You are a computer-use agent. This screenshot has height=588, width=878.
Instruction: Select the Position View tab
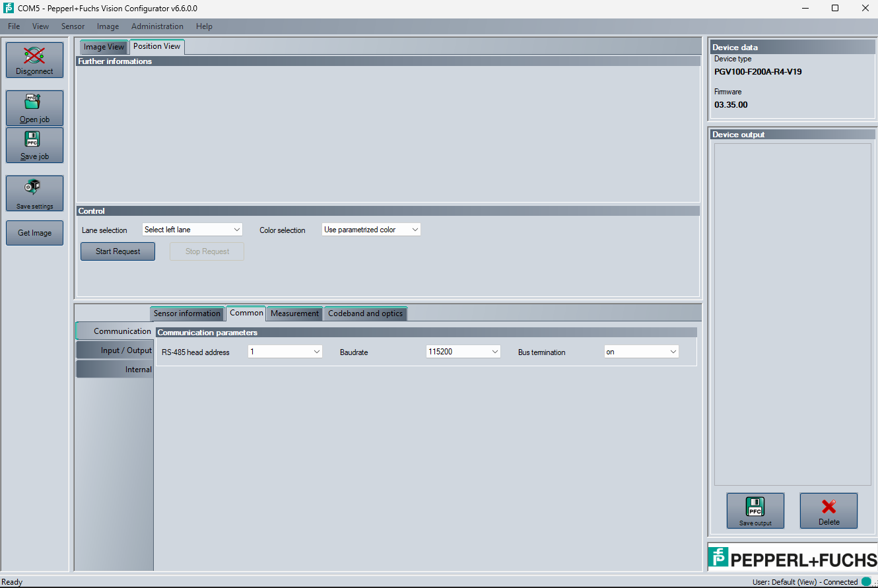[x=157, y=46]
